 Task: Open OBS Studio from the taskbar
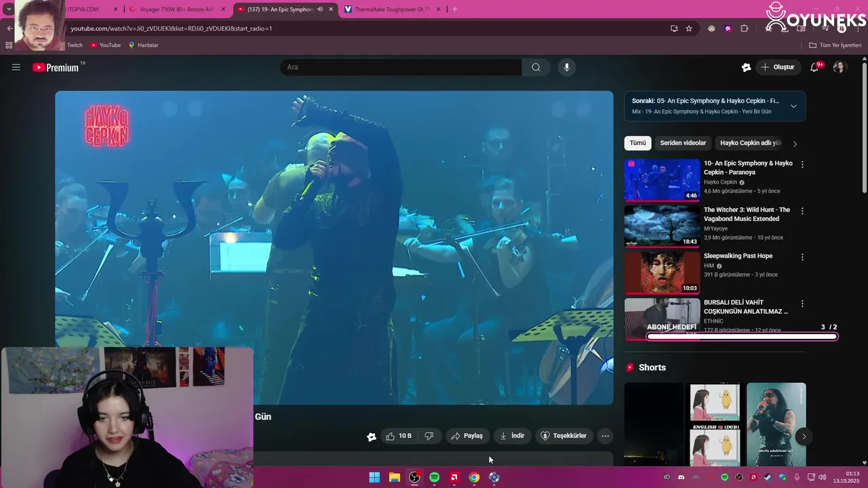tap(414, 477)
